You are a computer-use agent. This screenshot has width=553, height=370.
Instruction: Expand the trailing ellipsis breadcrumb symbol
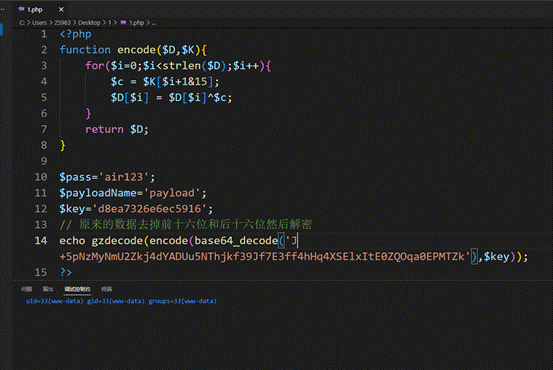click(x=154, y=23)
